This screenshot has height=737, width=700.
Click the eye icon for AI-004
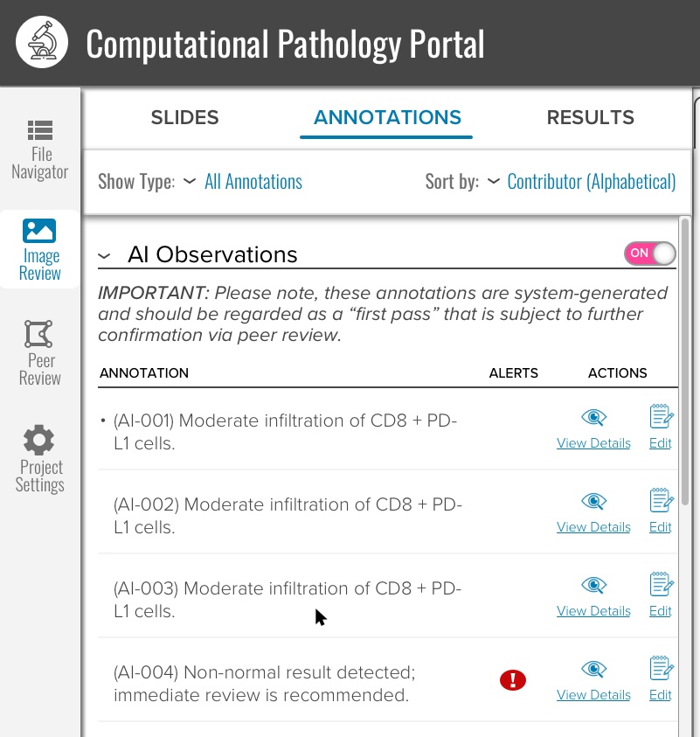[x=594, y=669]
